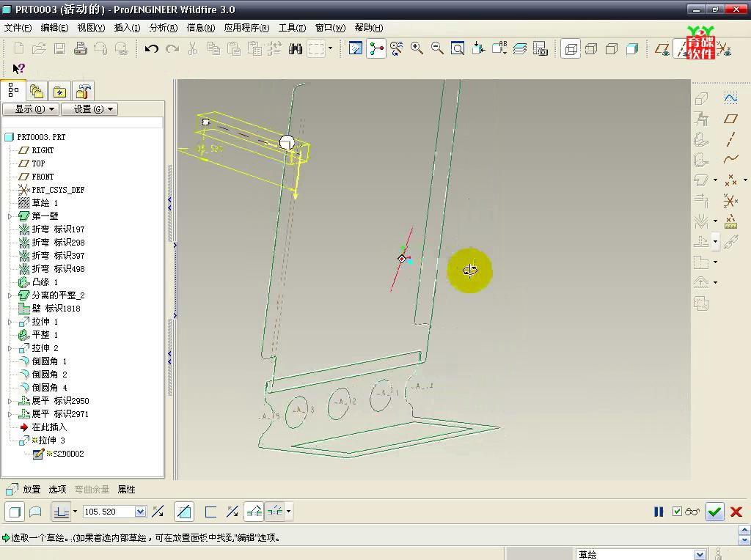
Task: Expand the 展平 标识2950 tree node
Action: coord(10,401)
